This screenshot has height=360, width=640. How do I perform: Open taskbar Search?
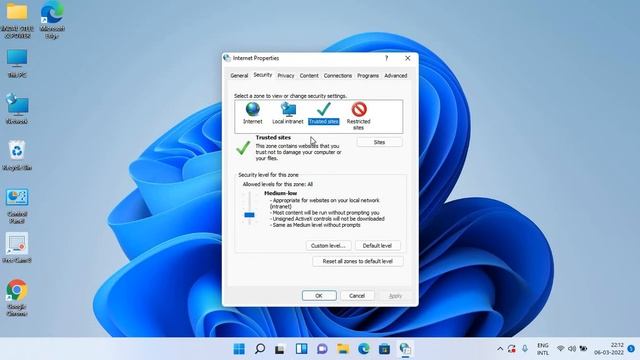260,349
